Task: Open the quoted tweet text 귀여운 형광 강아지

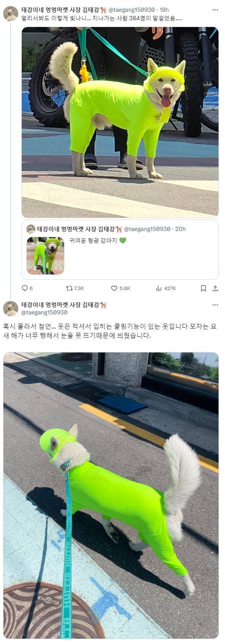Action: (93, 241)
